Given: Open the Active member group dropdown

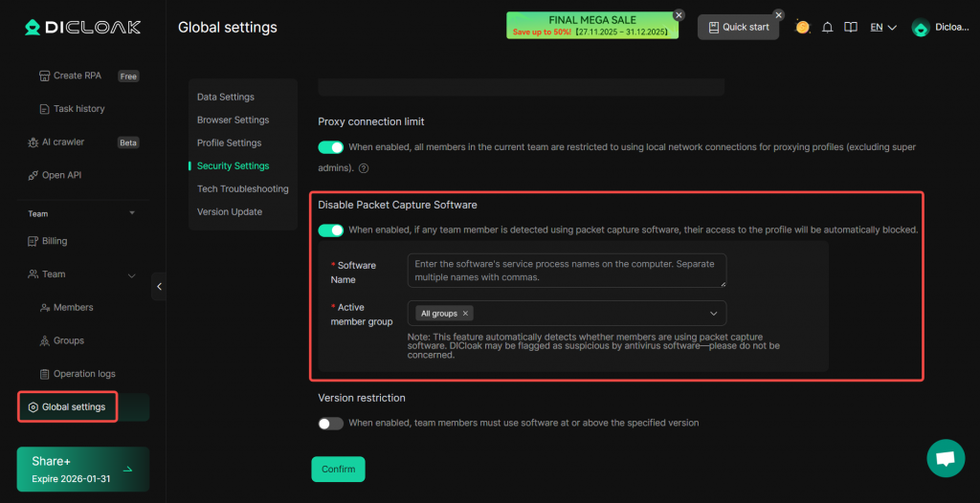Looking at the screenshot, I should (x=713, y=314).
